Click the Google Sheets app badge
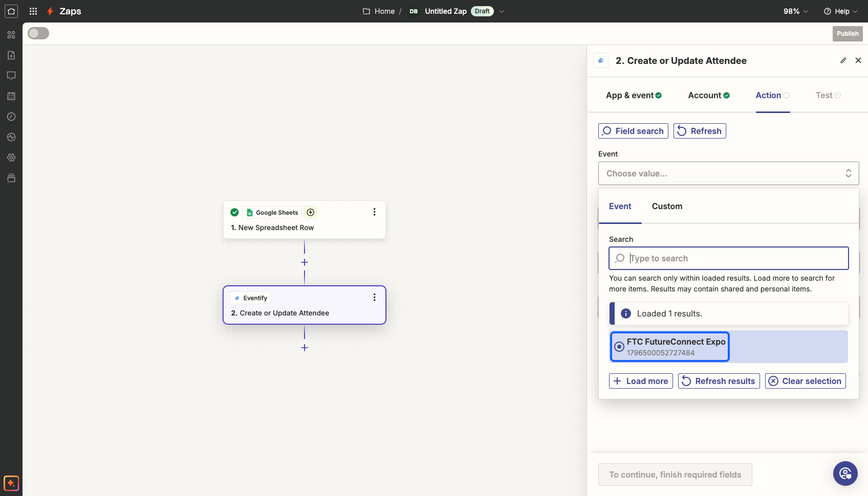 point(272,213)
